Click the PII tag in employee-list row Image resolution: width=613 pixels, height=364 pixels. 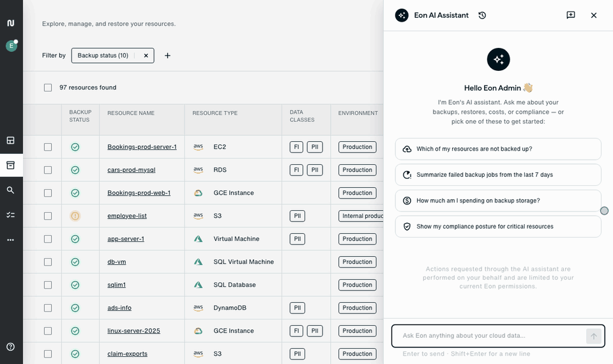[297, 216]
